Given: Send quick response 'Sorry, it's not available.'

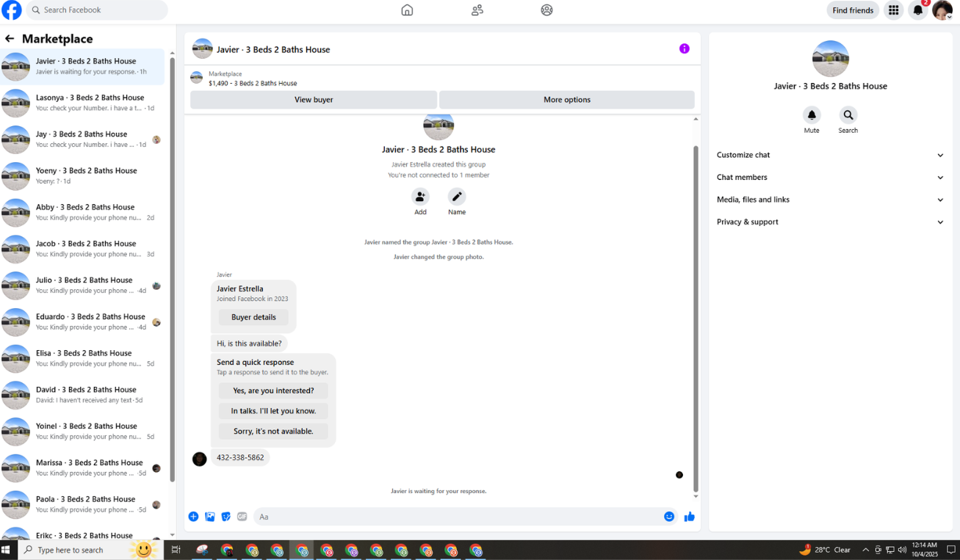Looking at the screenshot, I should click(x=273, y=432).
